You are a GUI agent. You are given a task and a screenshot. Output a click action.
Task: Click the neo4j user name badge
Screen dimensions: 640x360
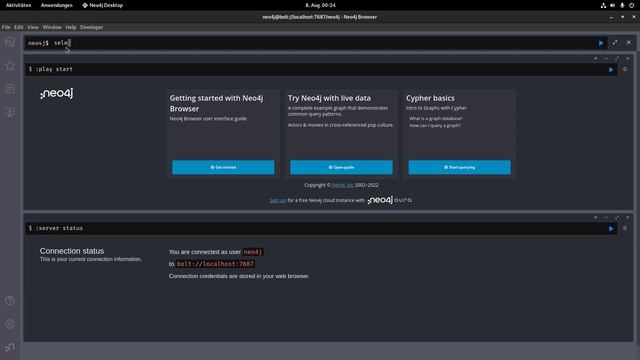coord(253,252)
